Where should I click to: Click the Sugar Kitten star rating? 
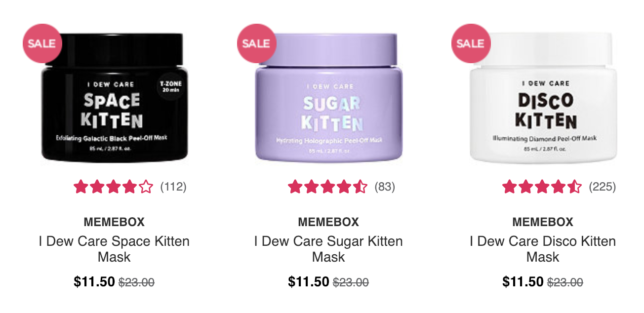[328, 187]
